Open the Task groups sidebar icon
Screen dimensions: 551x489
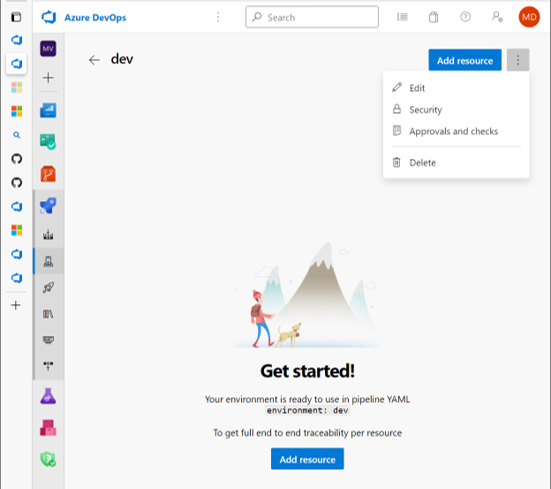48,340
